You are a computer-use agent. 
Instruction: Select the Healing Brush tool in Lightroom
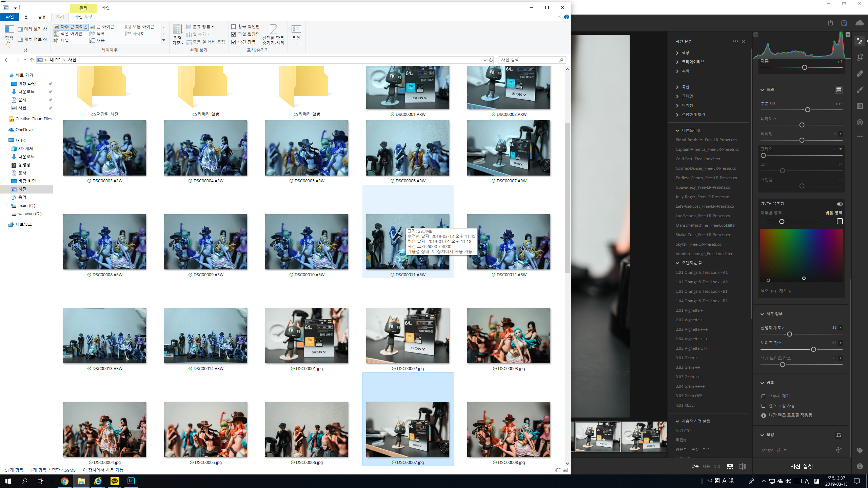[x=860, y=74]
